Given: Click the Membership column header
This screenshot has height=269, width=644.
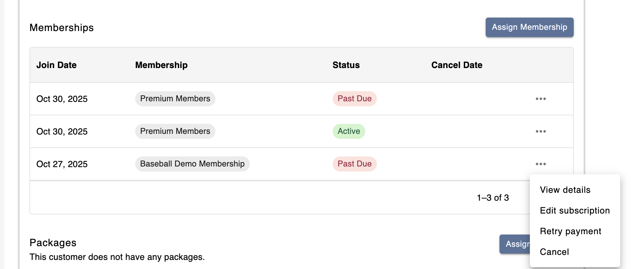Looking at the screenshot, I should point(161,65).
